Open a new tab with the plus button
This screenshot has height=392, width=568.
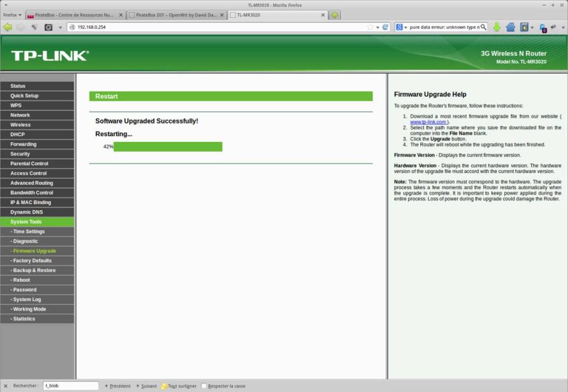click(335, 15)
